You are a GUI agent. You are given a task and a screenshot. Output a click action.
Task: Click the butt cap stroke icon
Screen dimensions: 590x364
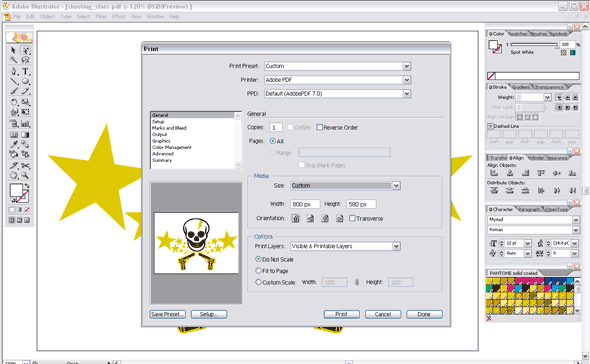coord(560,97)
